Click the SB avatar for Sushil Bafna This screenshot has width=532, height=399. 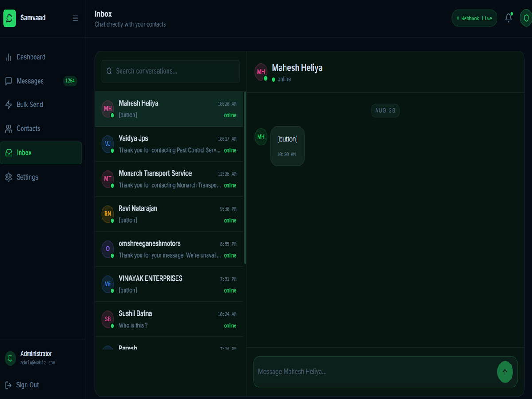pyautogui.click(x=108, y=319)
